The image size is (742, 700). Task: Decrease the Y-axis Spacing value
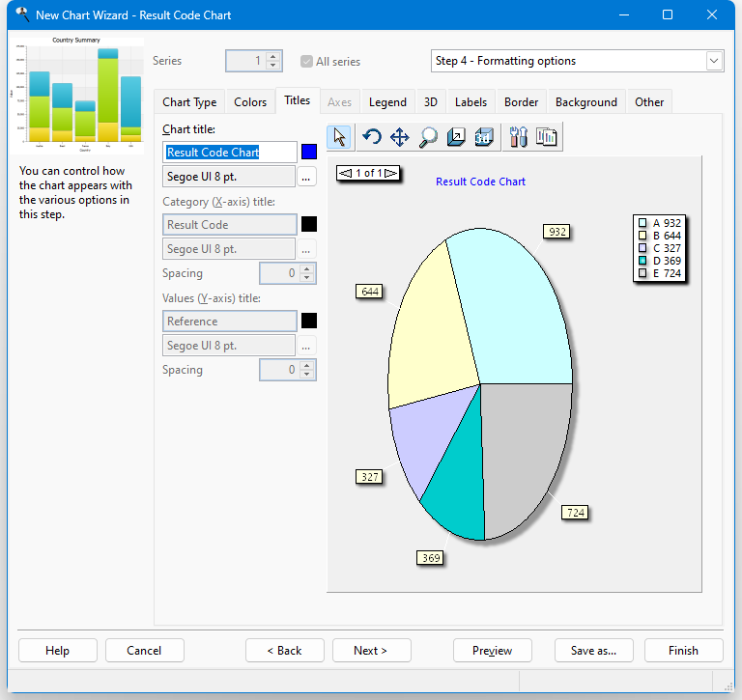click(x=306, y=374)
